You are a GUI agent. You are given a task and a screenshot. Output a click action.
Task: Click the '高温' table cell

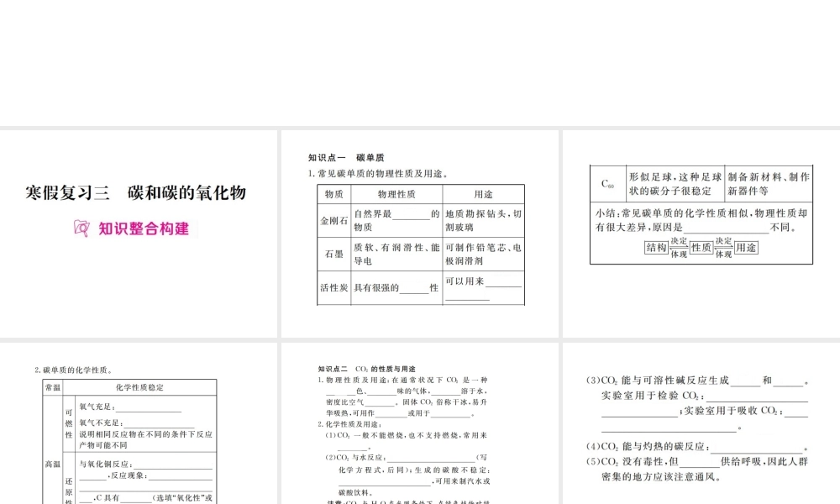pos(52,464)
